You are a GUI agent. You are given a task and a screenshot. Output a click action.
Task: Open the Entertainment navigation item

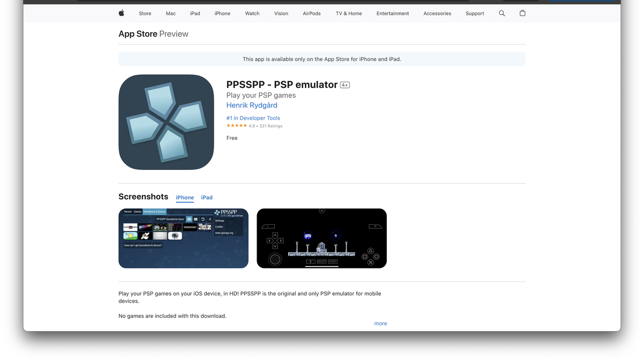point(392,14)
